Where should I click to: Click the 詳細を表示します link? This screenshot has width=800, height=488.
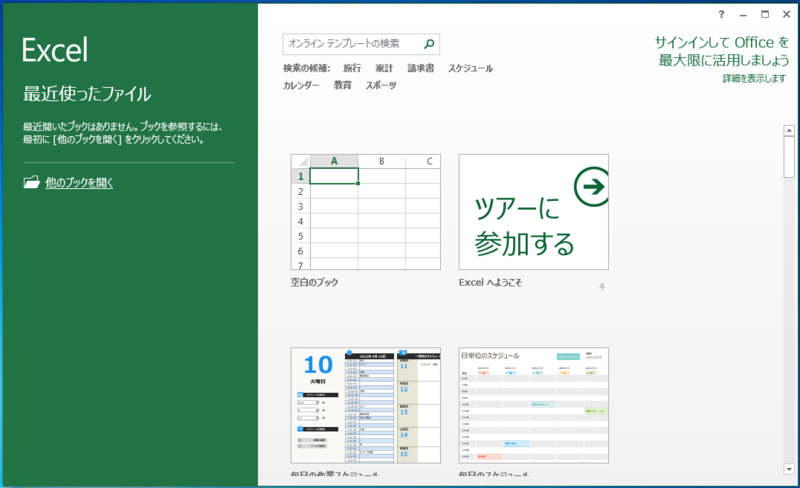pyautogui.click(x=754, y=79)
